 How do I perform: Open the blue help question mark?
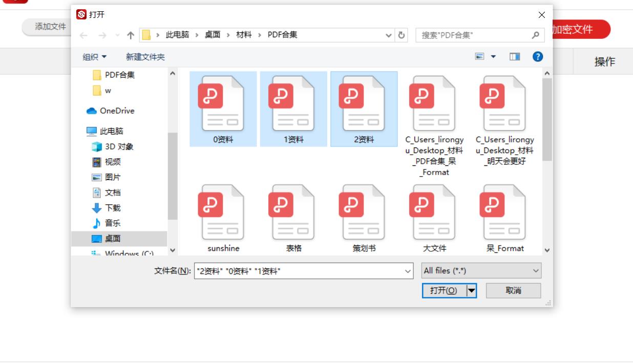click(x=538, y=56)
